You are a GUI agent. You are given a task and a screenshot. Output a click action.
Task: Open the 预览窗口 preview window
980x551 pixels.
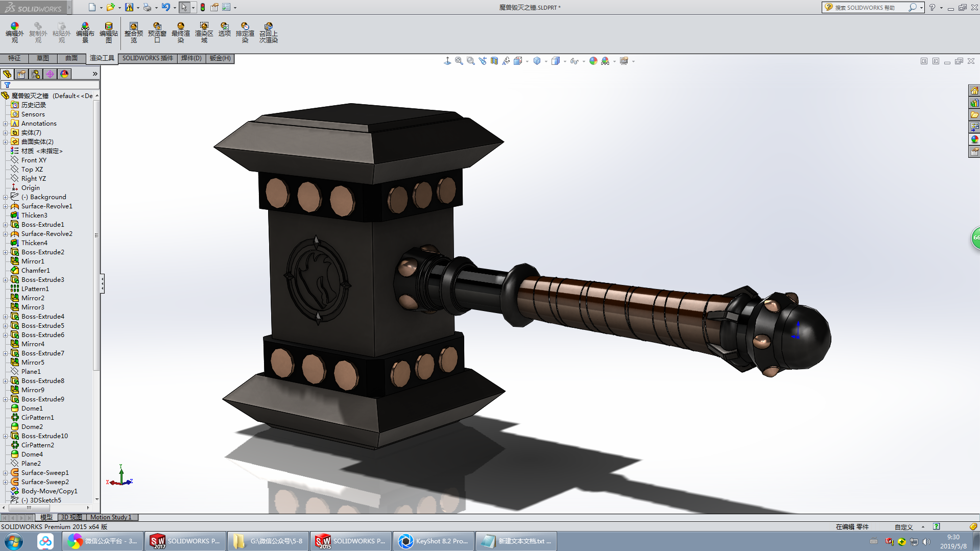pyautogui.click(x=157, y=32)
